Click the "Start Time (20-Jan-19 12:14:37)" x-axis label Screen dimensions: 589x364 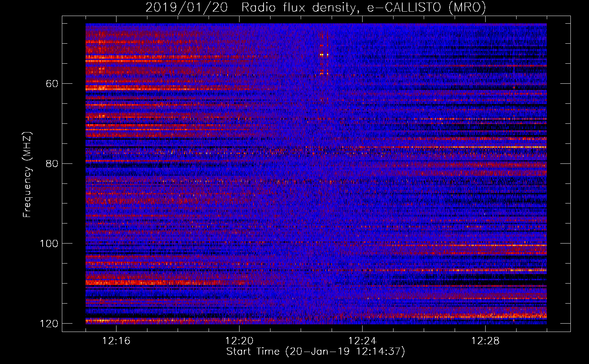click(x=316, y=352)
